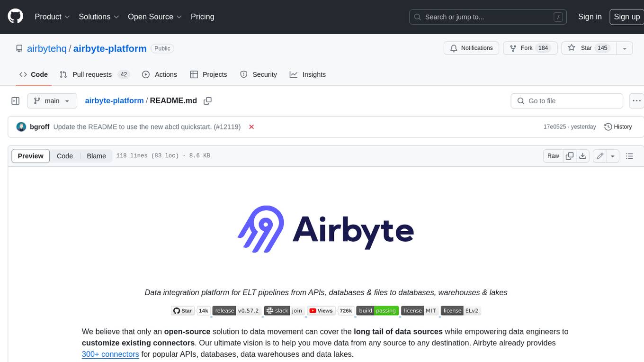
Task: Open more edit options dropdown
Action: (x=613, y=156)
